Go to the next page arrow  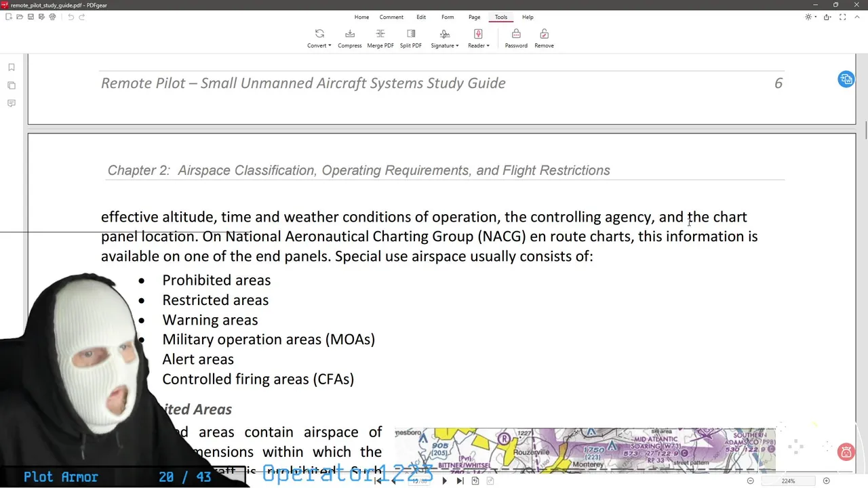pos(445,481)
